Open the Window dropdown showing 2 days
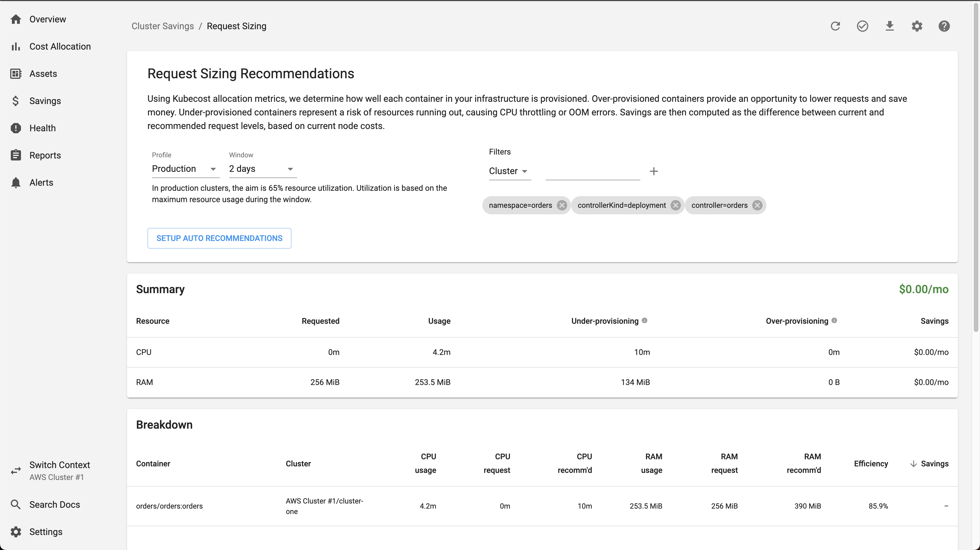980x550 pixels. click(x=262, y=169)
